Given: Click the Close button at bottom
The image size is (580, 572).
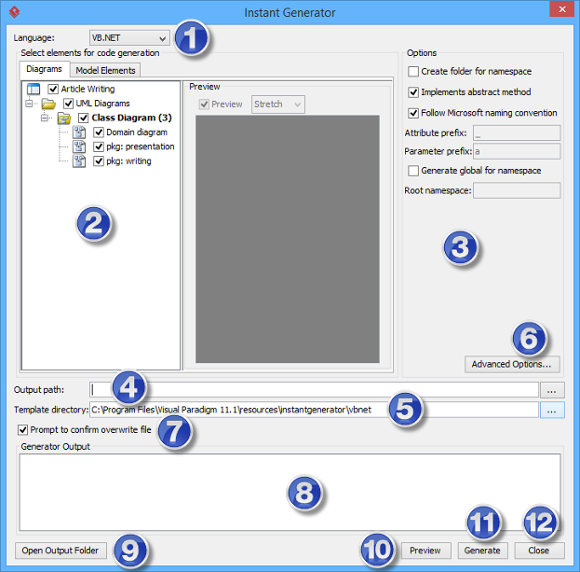Looking at the screenshot, I should [539, 550].
